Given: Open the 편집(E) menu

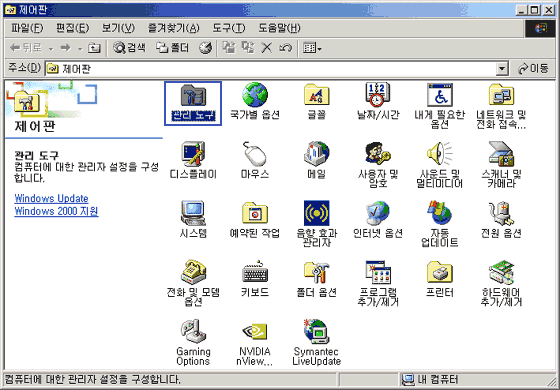Looking at the screenshot, I should [x=72, y=28].
